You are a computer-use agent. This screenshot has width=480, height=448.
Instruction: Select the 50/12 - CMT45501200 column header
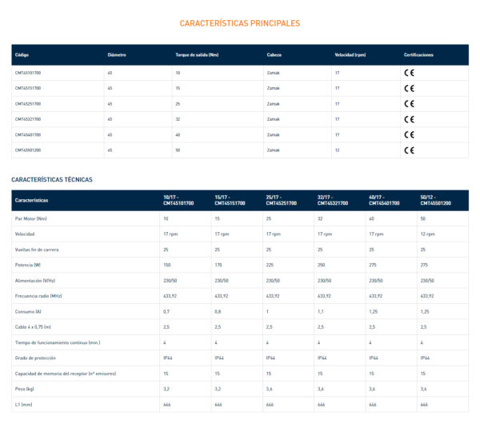pos(436,200)
